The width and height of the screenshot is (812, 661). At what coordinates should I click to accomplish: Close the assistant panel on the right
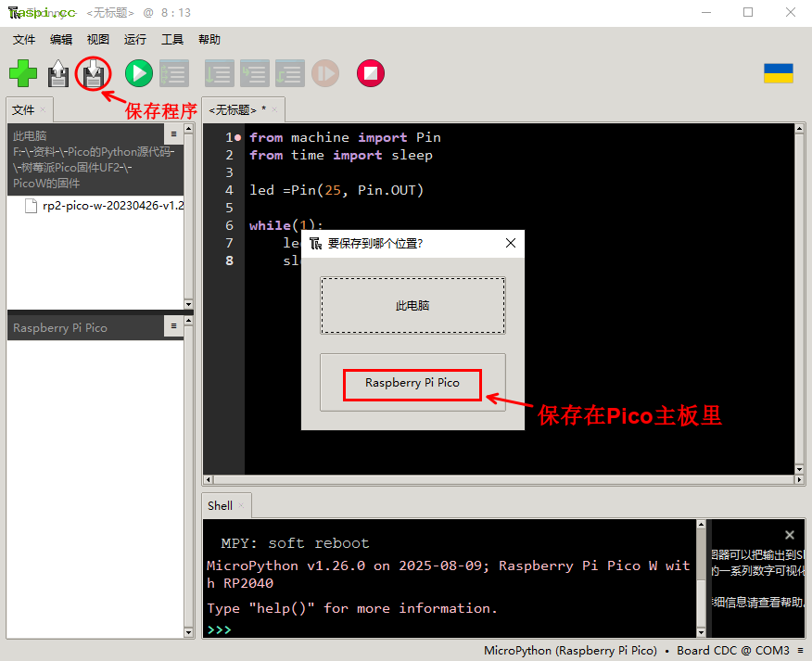coord(789,535)
